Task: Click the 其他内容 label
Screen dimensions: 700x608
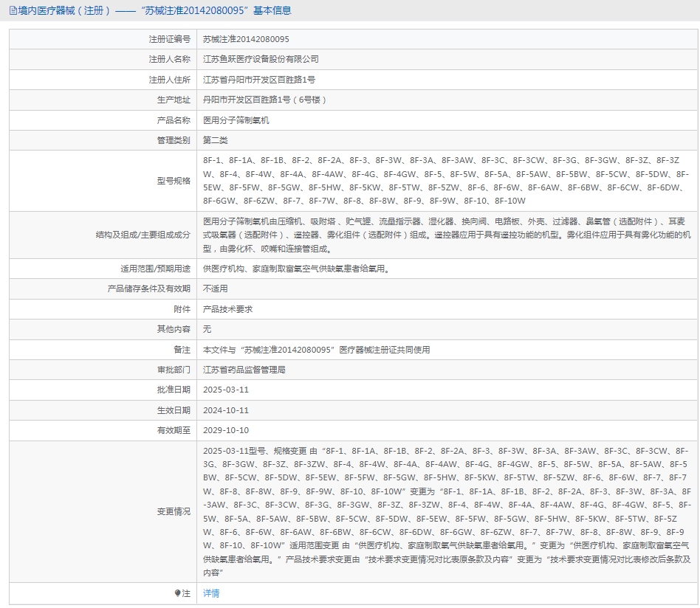Action: 174,329
